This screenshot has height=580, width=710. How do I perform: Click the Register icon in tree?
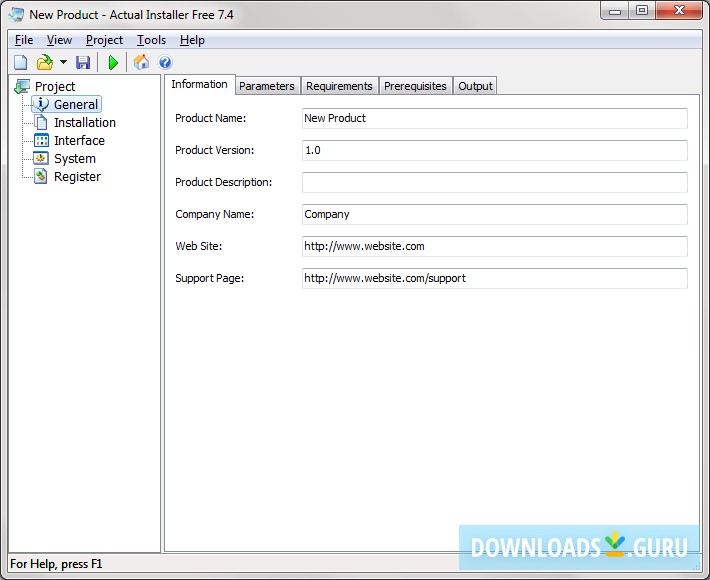[x=41, y=176]
